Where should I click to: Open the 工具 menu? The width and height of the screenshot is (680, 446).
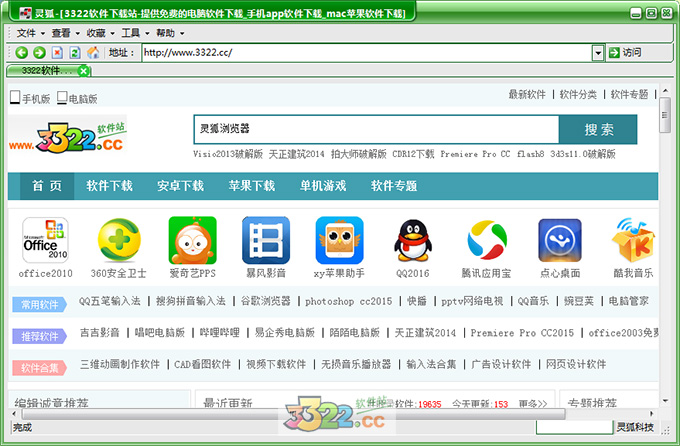135,33
